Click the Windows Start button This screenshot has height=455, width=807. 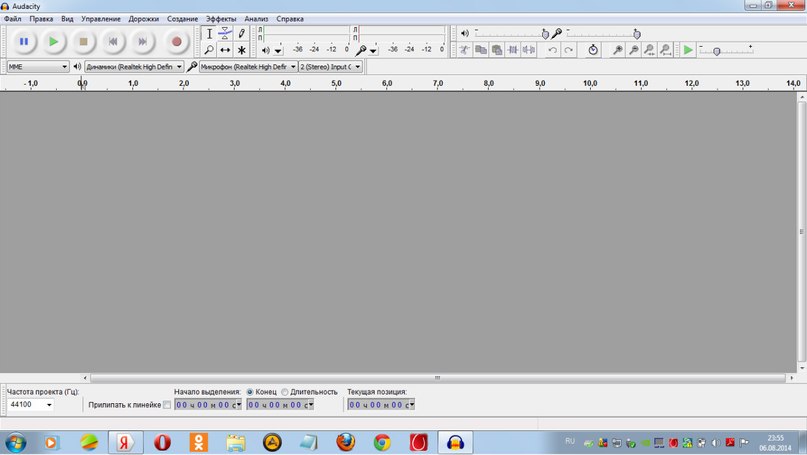pyautogui.click(x=15, y=443)
